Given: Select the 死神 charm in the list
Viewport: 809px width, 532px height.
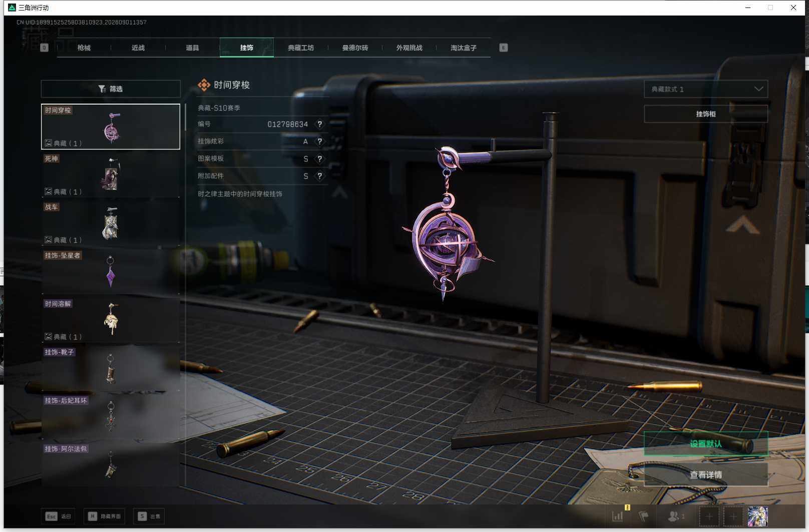Looking at the screenshot, I should [111, 175].
